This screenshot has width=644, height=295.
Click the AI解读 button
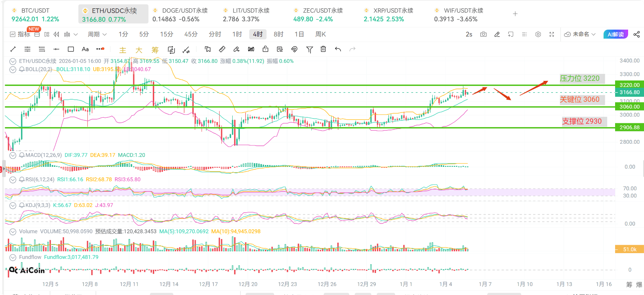point(615,34)
